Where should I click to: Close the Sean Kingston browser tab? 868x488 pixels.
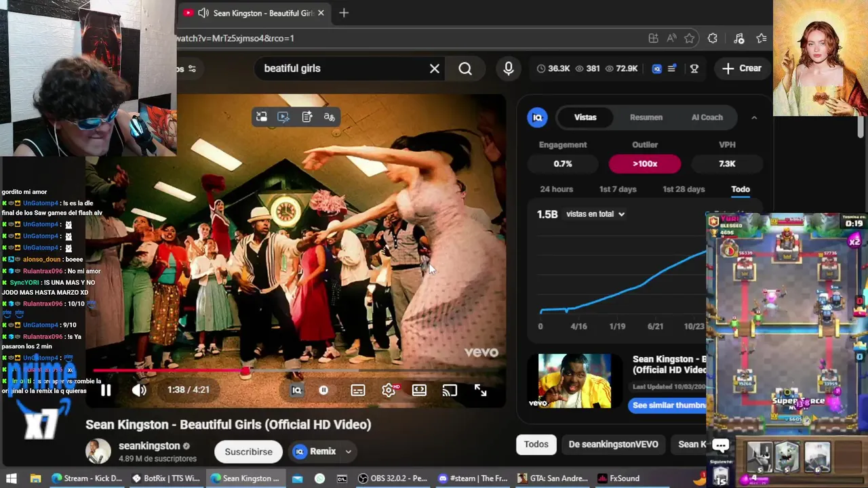point(321,13)
